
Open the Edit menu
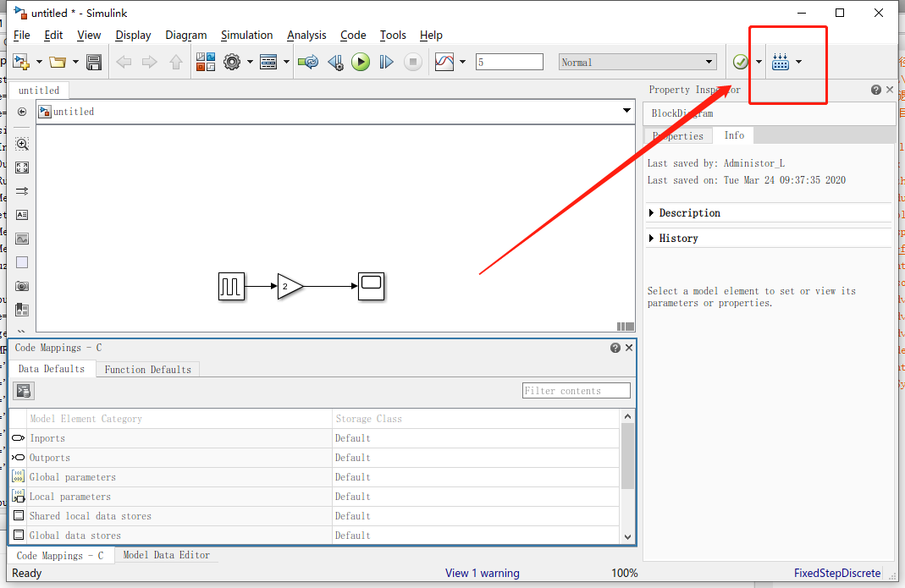pos(53,36)
